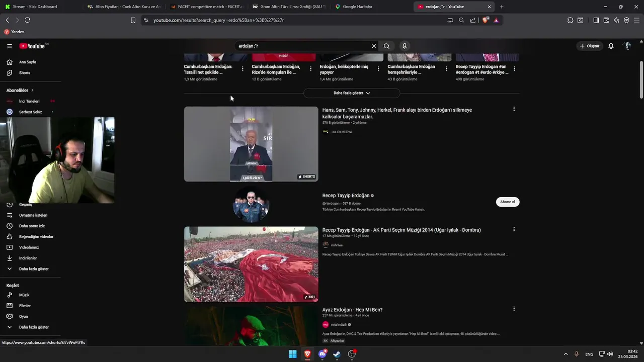Click the Oluştur create button
644x362 pixels.
(590, 46)
